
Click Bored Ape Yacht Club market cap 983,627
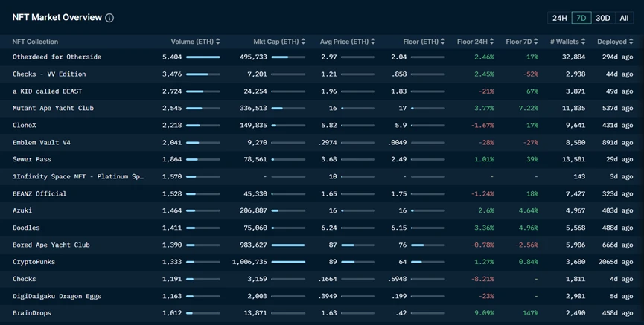[x=253, y=245]
